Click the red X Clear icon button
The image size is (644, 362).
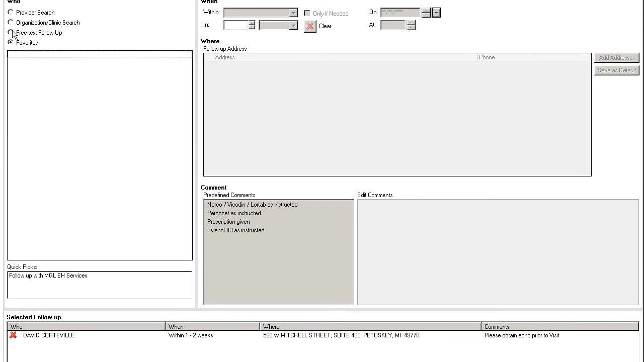[x=310, y=26]
